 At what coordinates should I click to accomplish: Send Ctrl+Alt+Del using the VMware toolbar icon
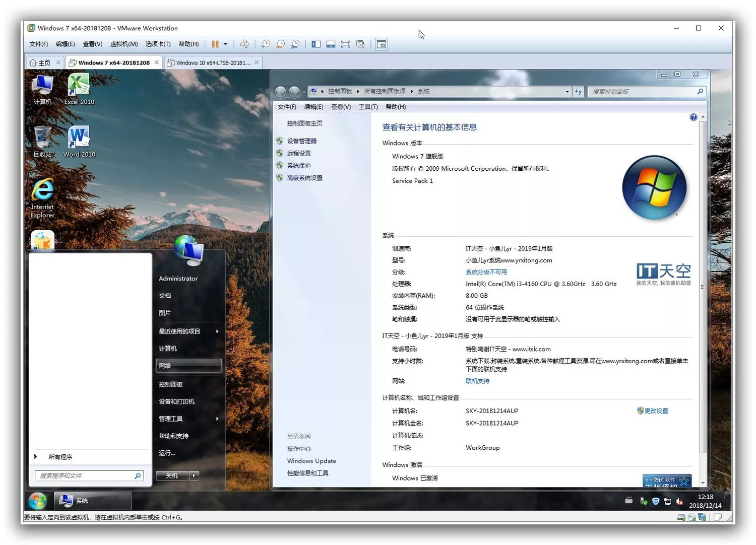[x=244, y=44]
